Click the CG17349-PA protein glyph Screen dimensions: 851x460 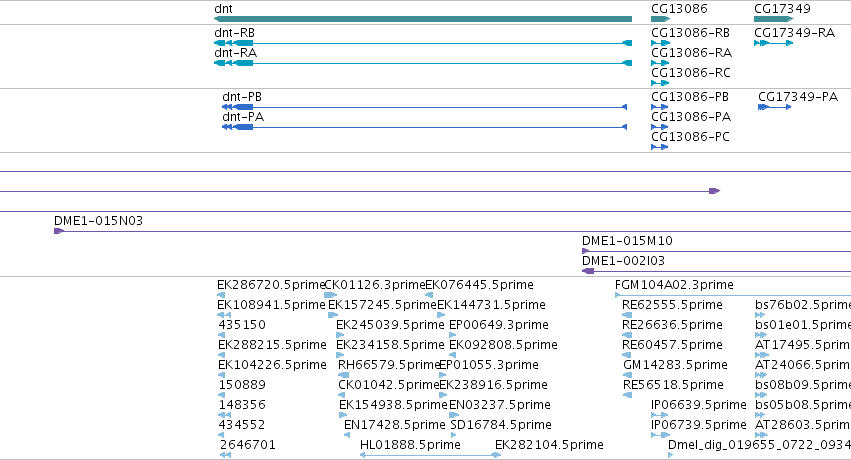[x=774, y=107]
